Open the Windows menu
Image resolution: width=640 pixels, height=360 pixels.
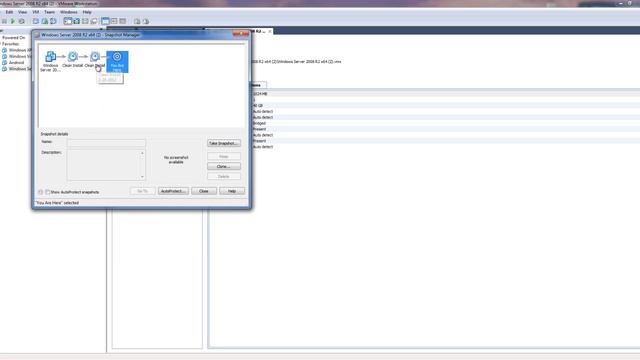click(x=69, y=12)
